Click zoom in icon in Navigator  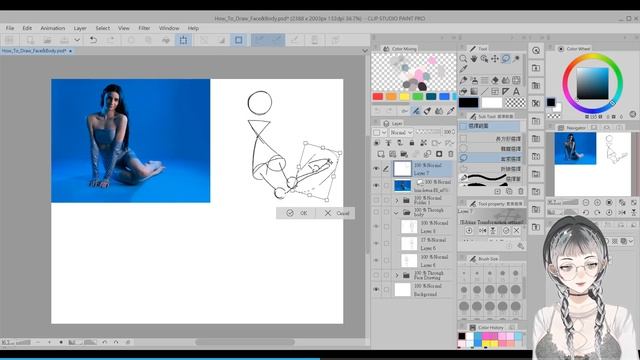597,202
